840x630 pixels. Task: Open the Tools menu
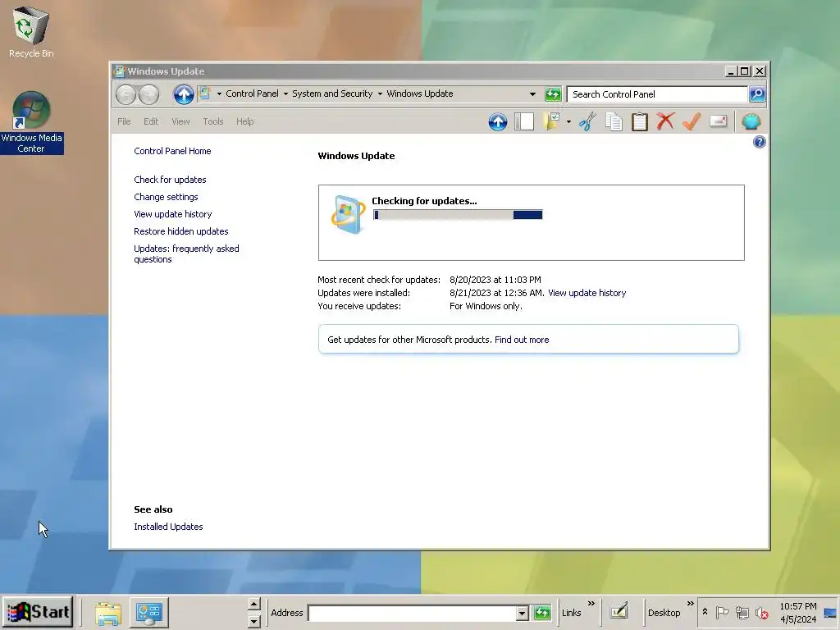tap(212, 121)
